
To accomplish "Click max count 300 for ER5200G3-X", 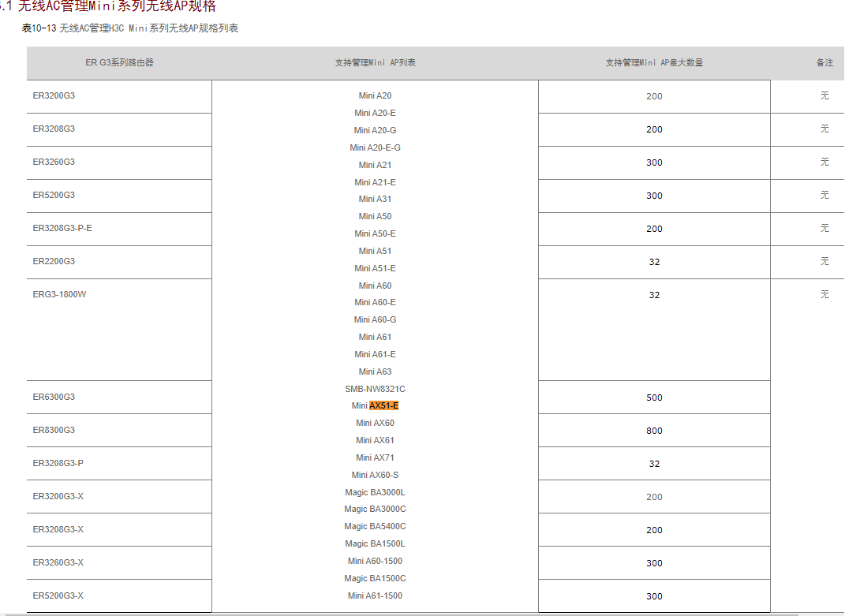I will pyautogui.click(x=654, y=596).
